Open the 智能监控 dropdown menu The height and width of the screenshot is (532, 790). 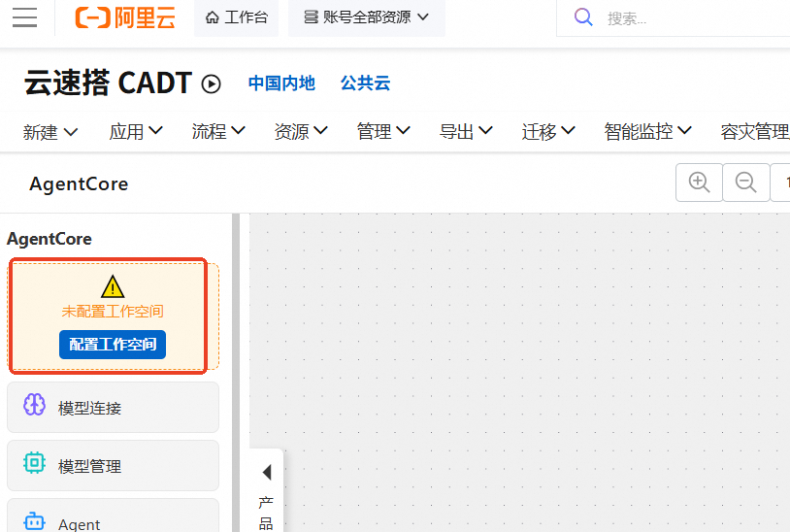pos(648,132)
